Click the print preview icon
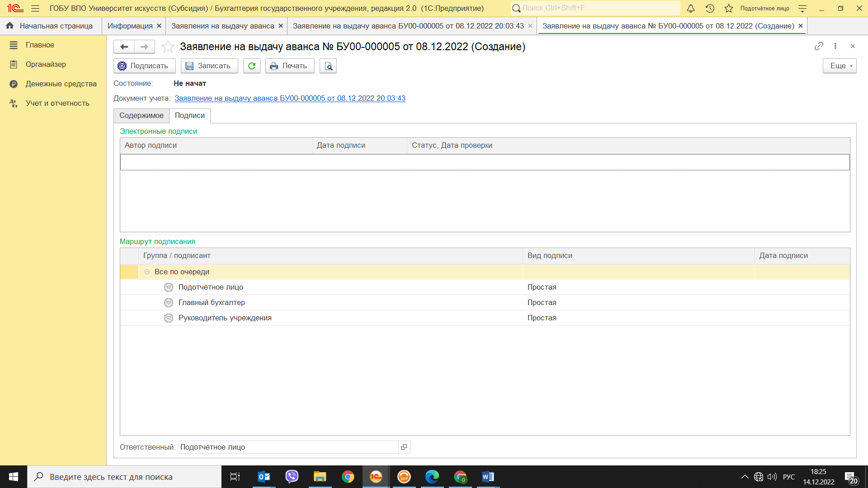Viewport: 868px width, 488px height. 328,66
